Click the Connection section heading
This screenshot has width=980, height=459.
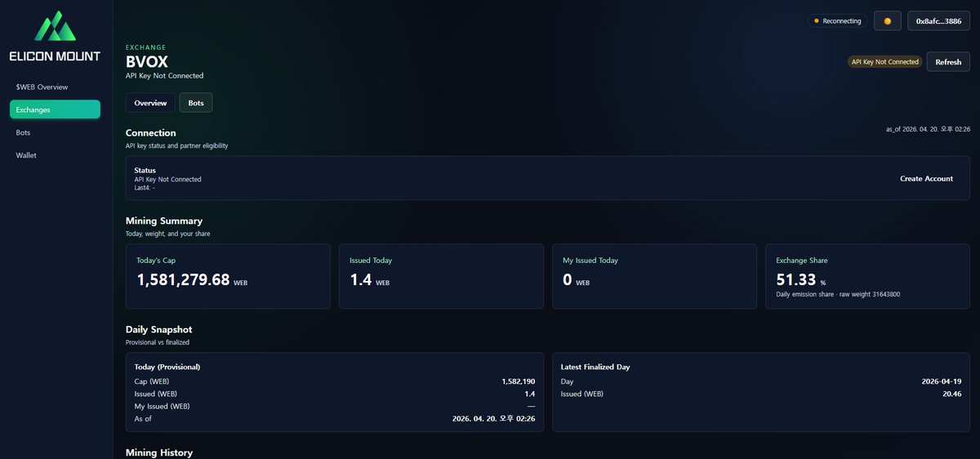coord(151,132)
